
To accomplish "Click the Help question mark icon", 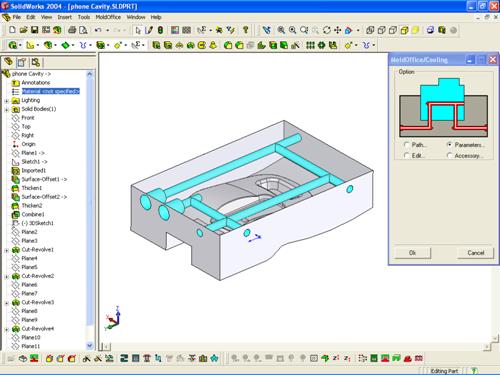I will pyautogui.click(x=246, y=30).
